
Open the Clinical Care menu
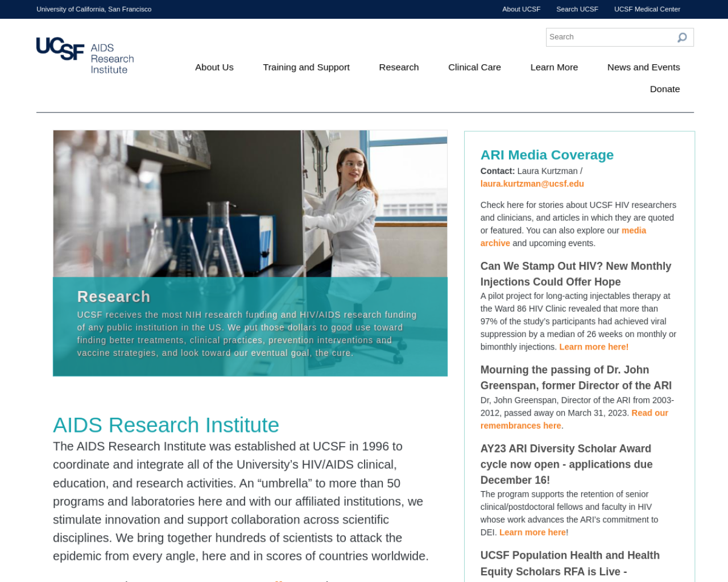474,67
